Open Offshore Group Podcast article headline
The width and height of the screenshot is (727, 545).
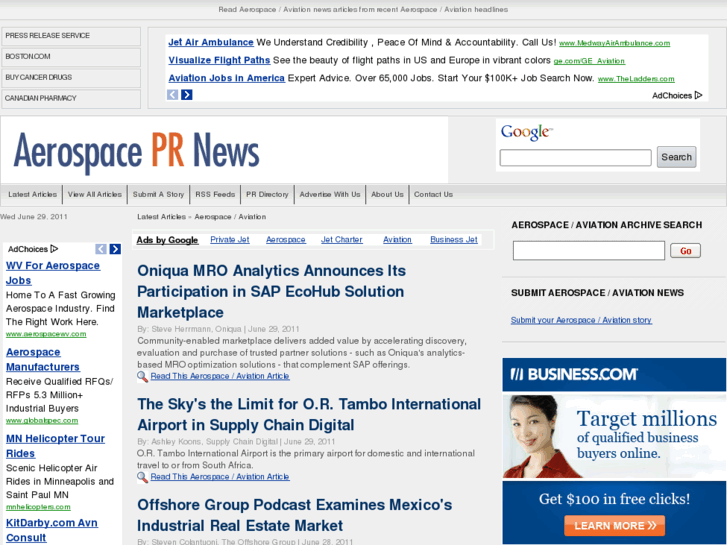point(294,515)
